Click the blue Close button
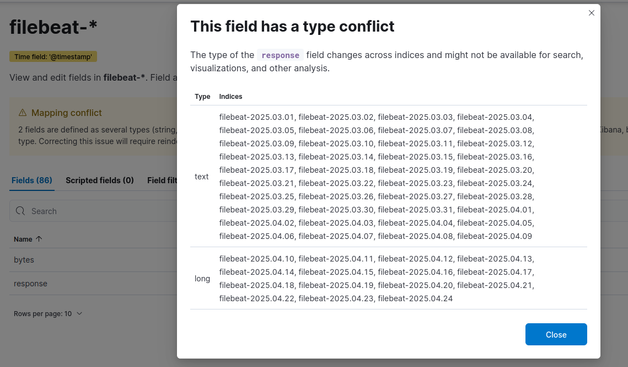The width and height of the screenshot is (628, 367). (x=556, y=334)
